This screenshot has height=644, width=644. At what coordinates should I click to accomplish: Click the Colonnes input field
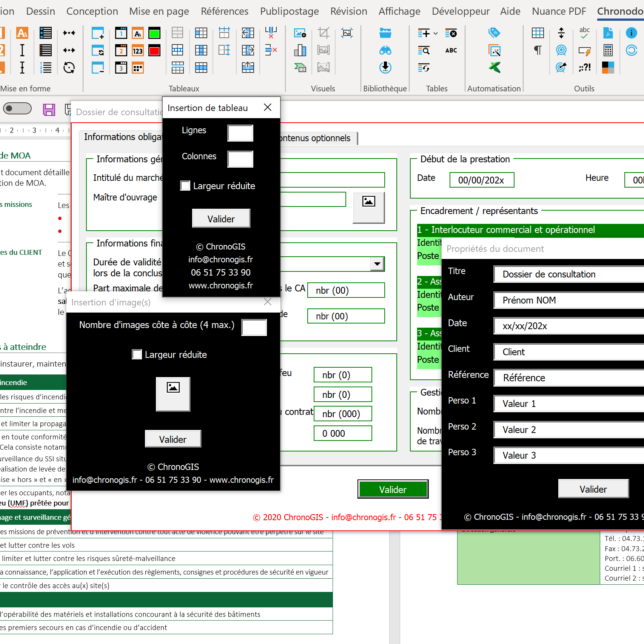[x=240, y=159]
